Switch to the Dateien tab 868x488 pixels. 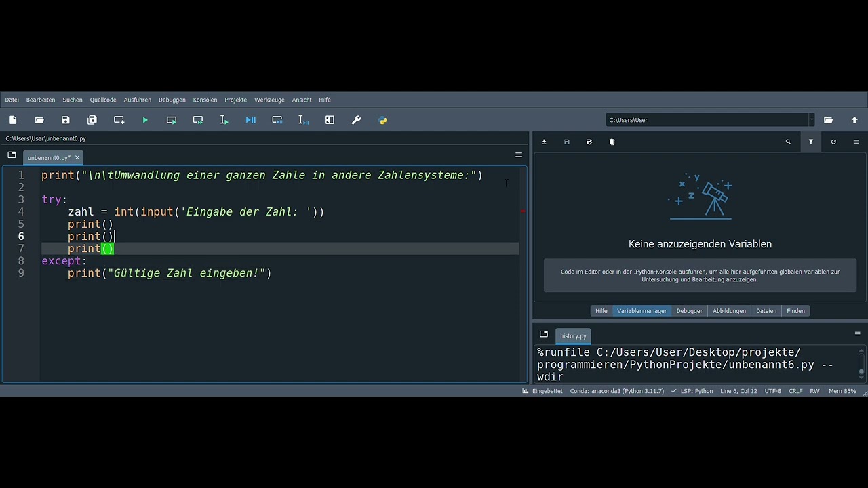pyautogui.click(x=766, y=311)
